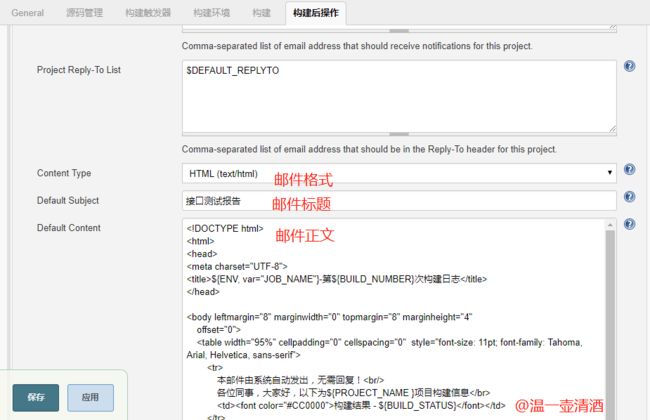Click the $DEFAULT_REPLYTO text
Viewport: 650px width, 420px height.
click(x=233, y=70)
